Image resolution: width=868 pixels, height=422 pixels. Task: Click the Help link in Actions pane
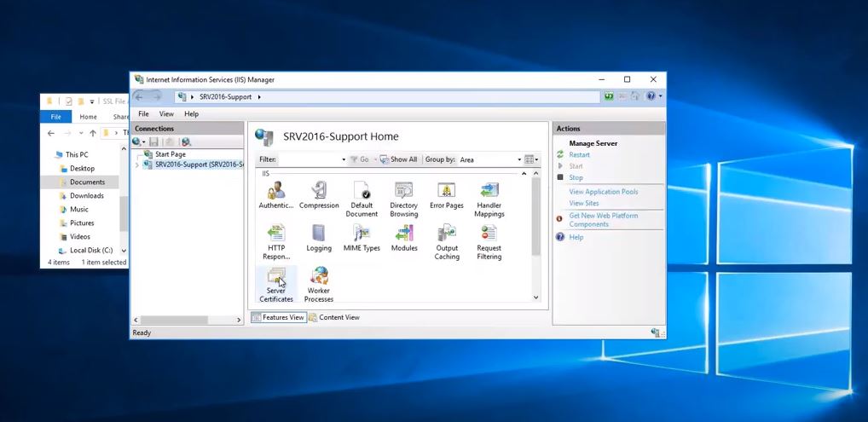pyautogui.click(x=576, y=237)
